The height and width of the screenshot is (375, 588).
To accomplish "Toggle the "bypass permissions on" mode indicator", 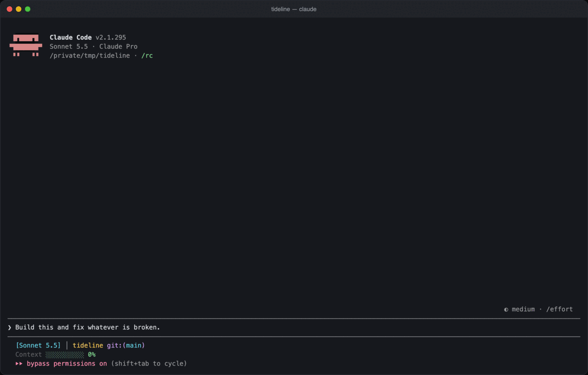I will [x=67, y=364].
